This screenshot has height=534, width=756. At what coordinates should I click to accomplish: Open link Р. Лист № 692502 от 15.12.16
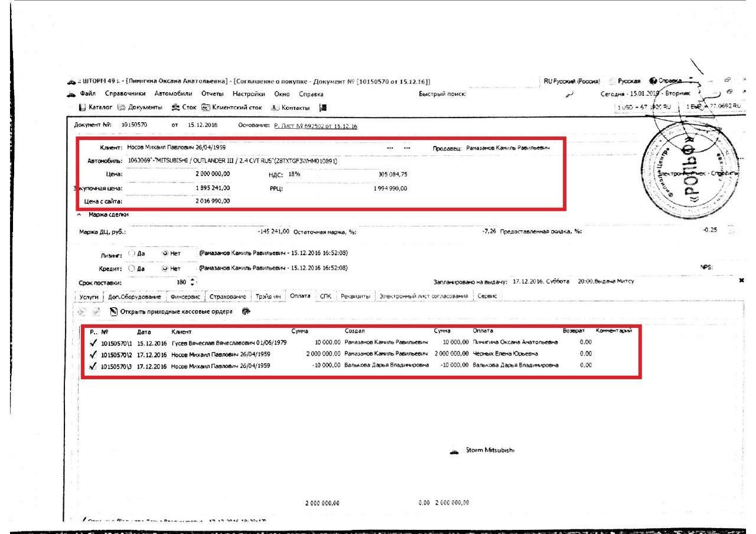point(317,127)
